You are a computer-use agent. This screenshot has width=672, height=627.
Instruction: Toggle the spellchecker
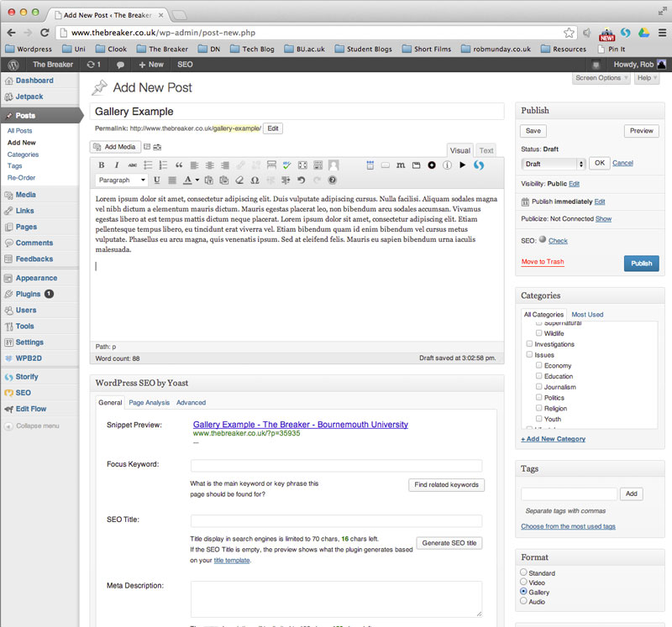pos(286,165)
